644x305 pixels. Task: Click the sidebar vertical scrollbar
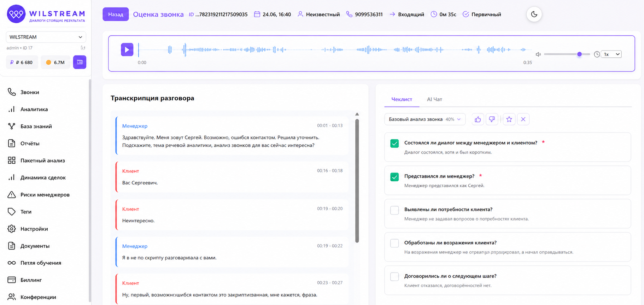pos(90,191)
